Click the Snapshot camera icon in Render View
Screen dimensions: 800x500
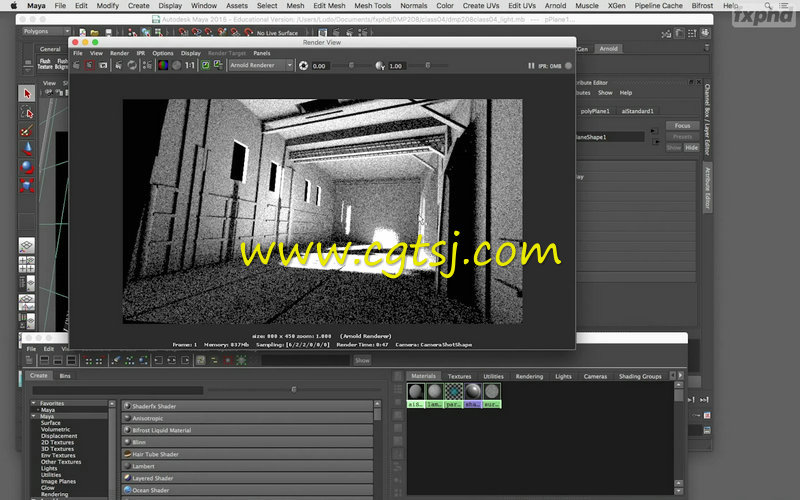coord(103,65)
